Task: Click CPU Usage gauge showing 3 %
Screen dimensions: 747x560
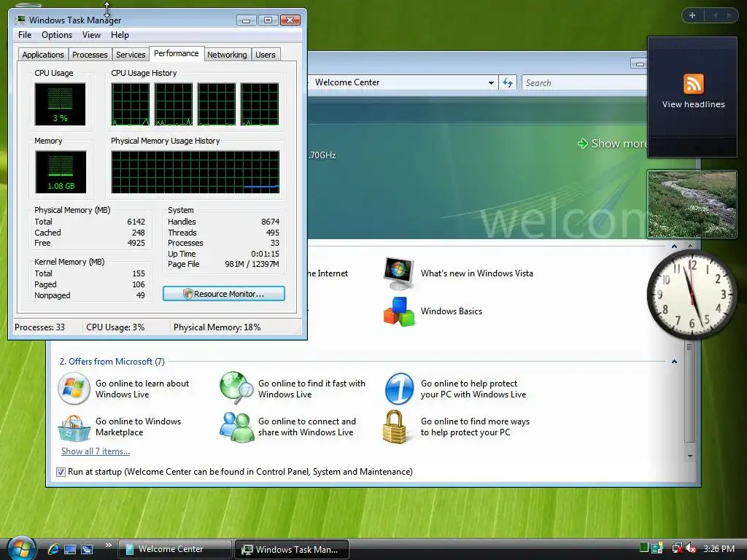Action: click(x=60, y=104)
